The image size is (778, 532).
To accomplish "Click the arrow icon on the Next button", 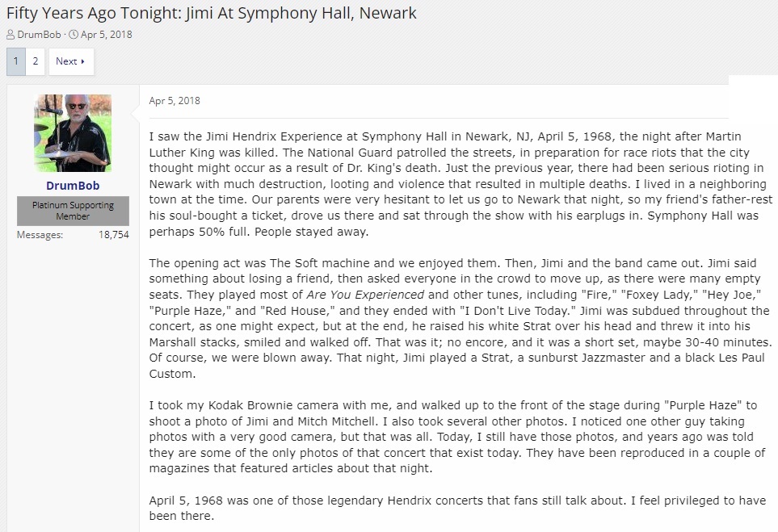I will [x=83, y=61].
